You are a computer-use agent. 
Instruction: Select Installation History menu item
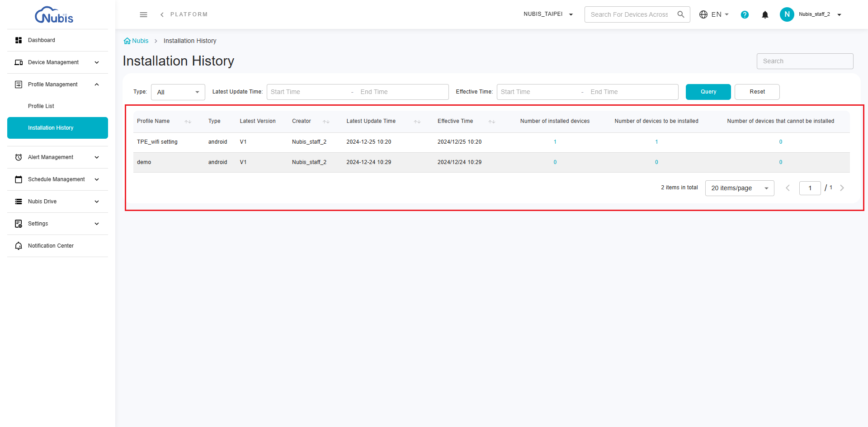(x=57, y=128)
